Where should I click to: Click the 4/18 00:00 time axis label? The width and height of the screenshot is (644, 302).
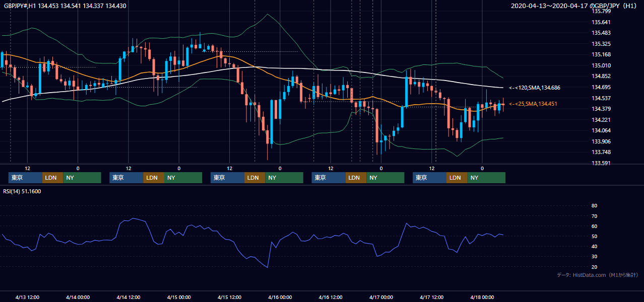point(482,297)
